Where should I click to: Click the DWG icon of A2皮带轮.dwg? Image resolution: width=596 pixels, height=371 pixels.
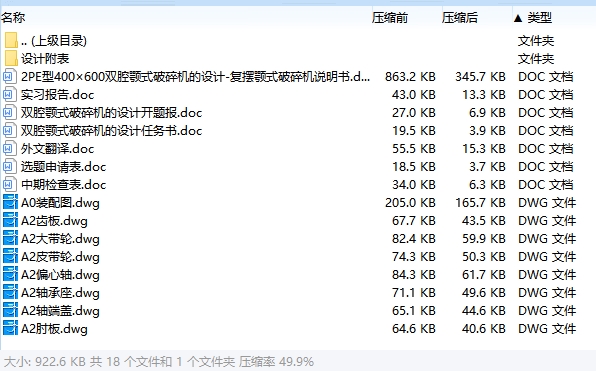(x=10, y=257)
